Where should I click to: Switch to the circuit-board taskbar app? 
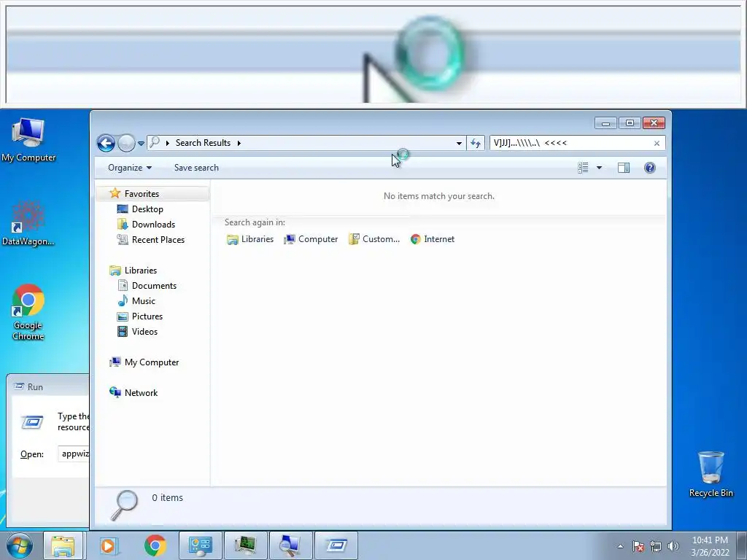pyautogui.click(x=245, y=545)
